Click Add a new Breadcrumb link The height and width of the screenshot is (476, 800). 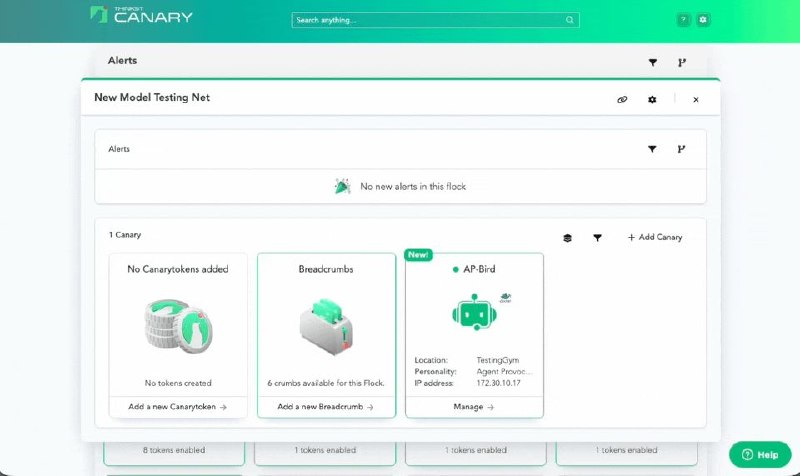(x=326, y=407)
